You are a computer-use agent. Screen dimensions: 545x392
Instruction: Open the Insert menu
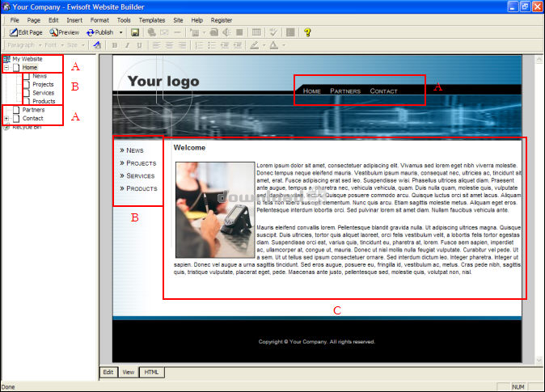(x=74, y=20)
